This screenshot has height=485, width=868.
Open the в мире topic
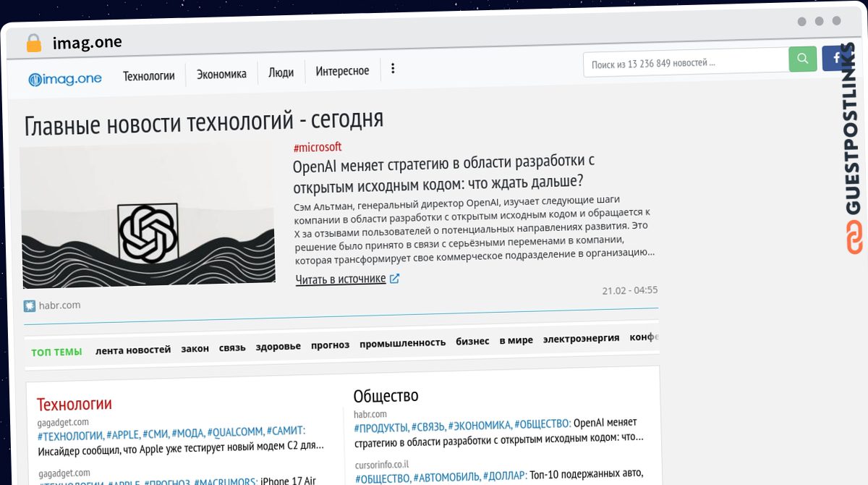coord(516,340)
